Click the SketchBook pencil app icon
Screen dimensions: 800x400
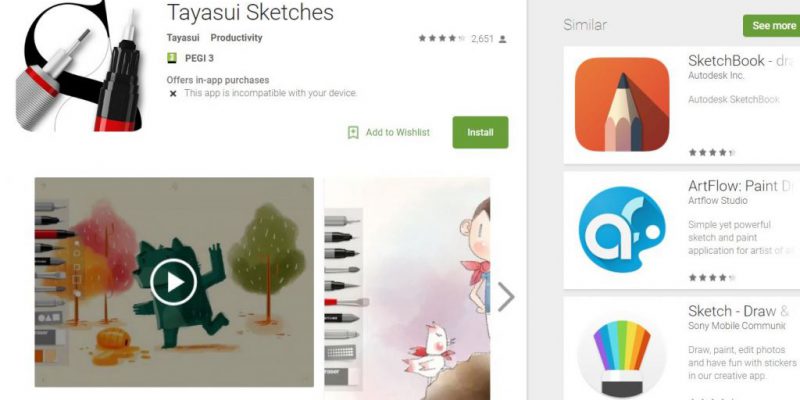point(622,104)
